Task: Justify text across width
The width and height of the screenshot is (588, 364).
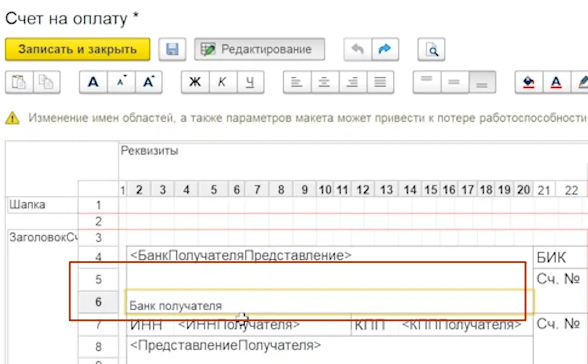Action: pos(380,82)
